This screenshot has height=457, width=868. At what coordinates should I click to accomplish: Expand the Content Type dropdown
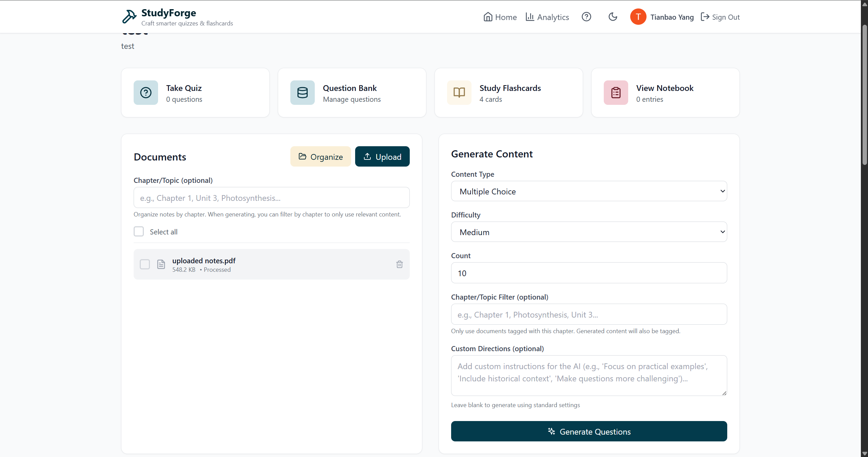click(x=589, y=191)
